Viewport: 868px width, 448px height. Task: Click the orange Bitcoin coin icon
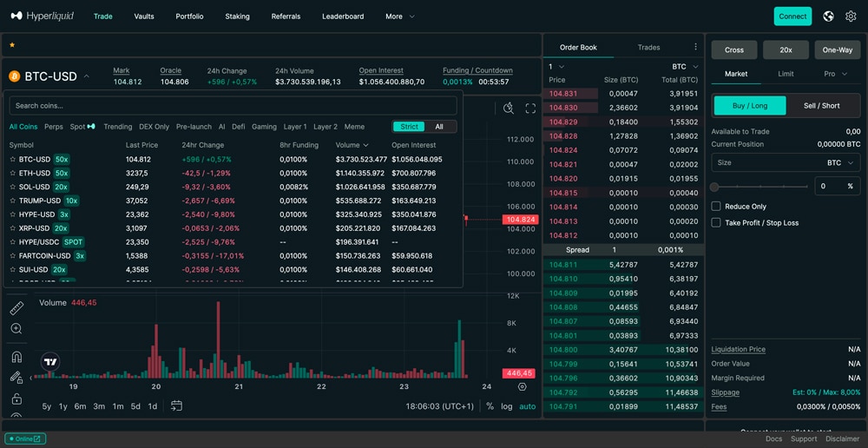coord(15,76)
